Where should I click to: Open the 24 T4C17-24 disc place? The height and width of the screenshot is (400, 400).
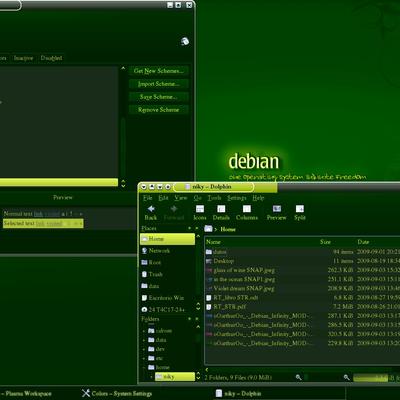pos(167,310)
